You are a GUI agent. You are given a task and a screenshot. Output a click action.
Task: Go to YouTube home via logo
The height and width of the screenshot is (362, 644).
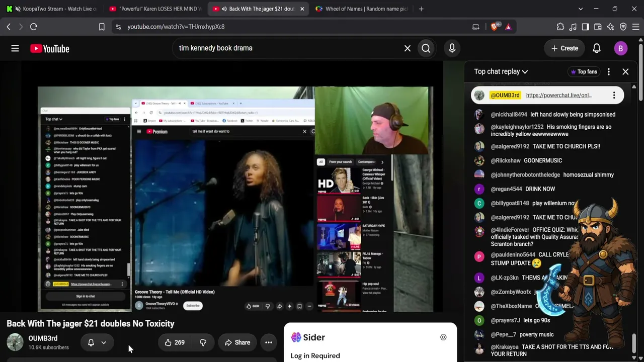click(x=49, y=48)
